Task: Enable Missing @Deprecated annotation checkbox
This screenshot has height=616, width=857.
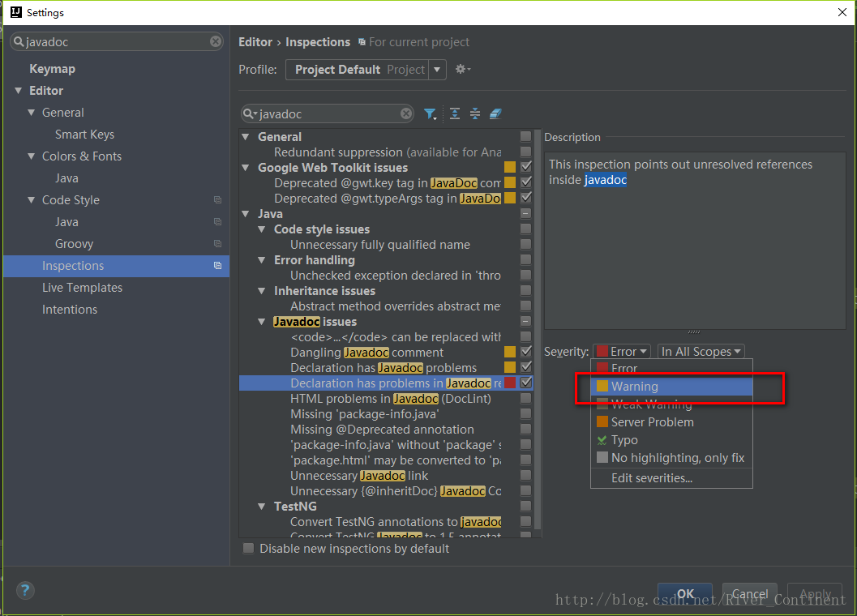Action: 525,429
